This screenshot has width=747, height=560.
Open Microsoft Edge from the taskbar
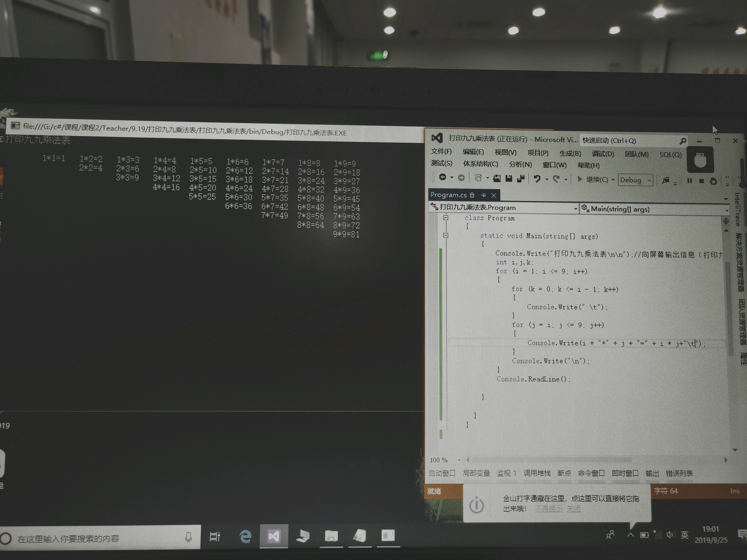245,536
